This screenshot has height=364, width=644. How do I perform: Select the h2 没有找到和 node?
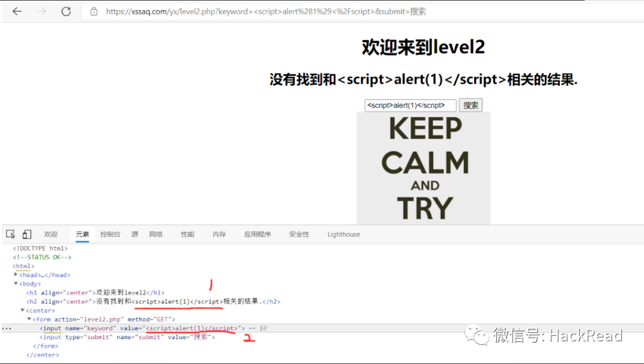[x=153, y=301]
